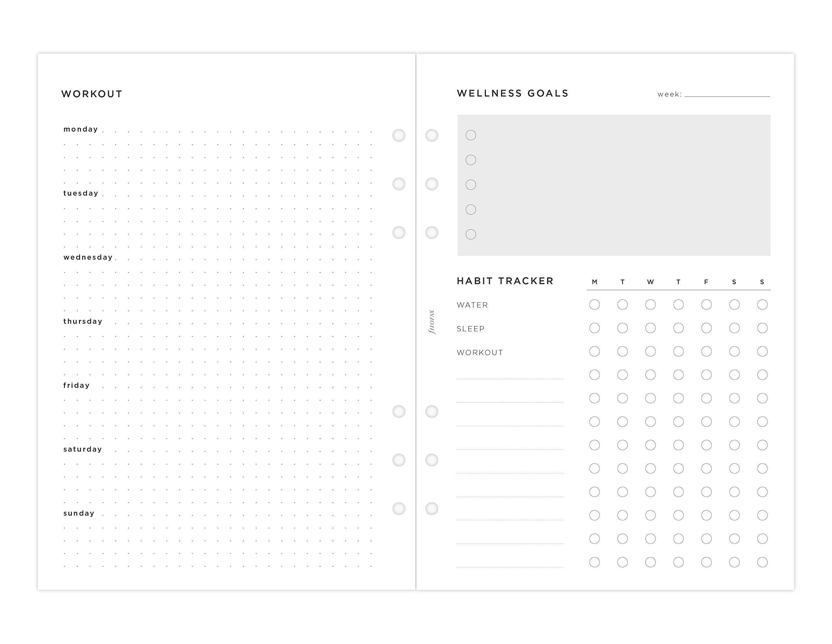This screenshot has width=832, height=644.
Task: Select the WELLNESS GOALS heading
Action: (513, 93)
